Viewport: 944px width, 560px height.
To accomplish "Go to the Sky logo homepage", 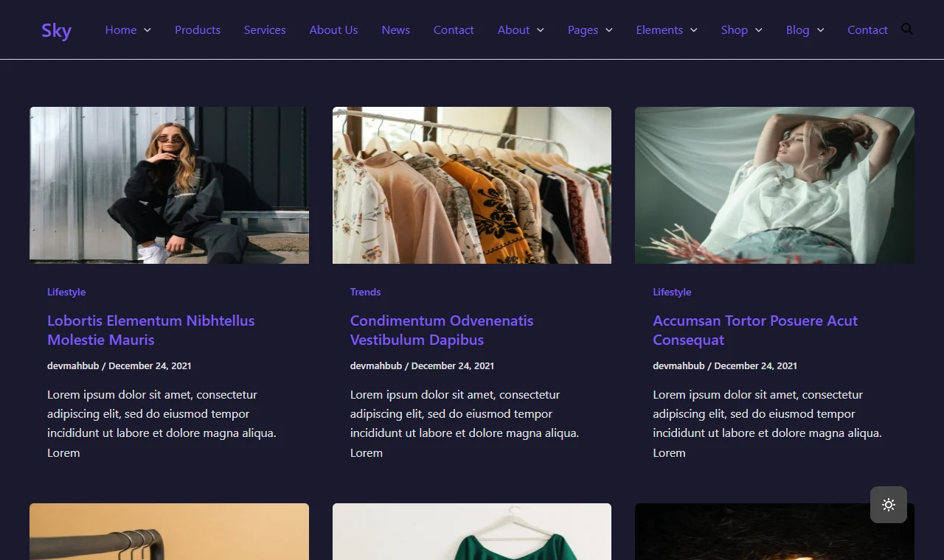I will pos(56,30).
